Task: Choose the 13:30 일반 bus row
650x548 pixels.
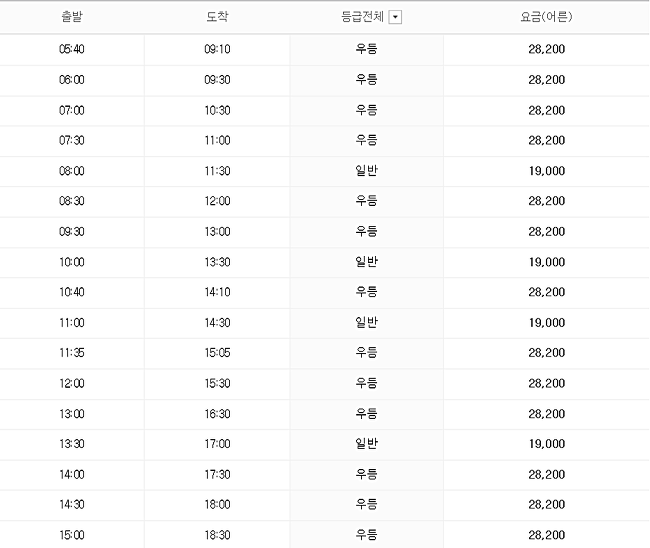Action: [325, 444]
